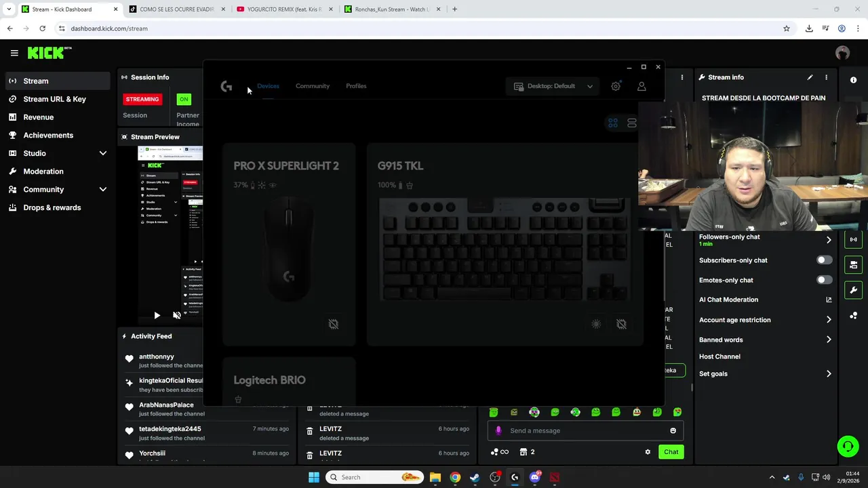868x488 pixels.
Task: Expand Followers-only chat options
Action: click(x=829, y=240)
